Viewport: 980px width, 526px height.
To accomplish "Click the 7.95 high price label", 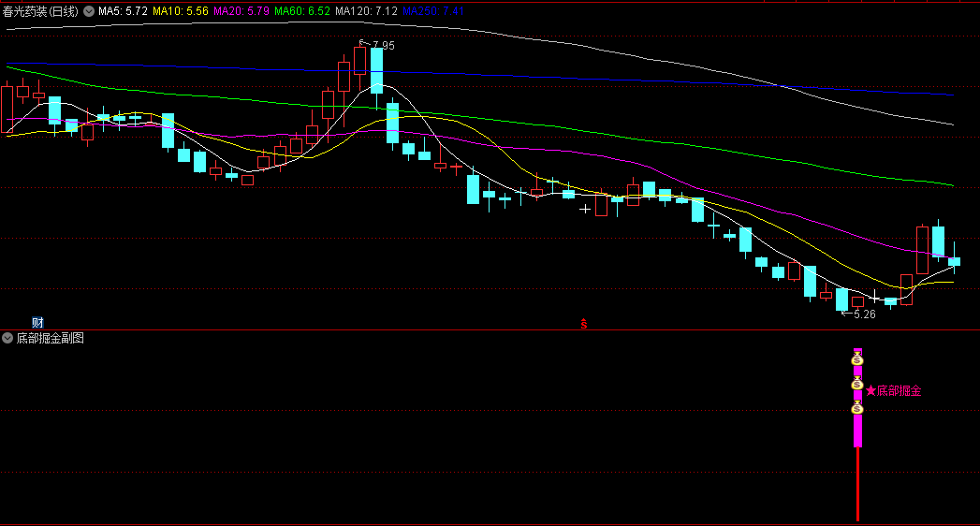I will point(383,45).
